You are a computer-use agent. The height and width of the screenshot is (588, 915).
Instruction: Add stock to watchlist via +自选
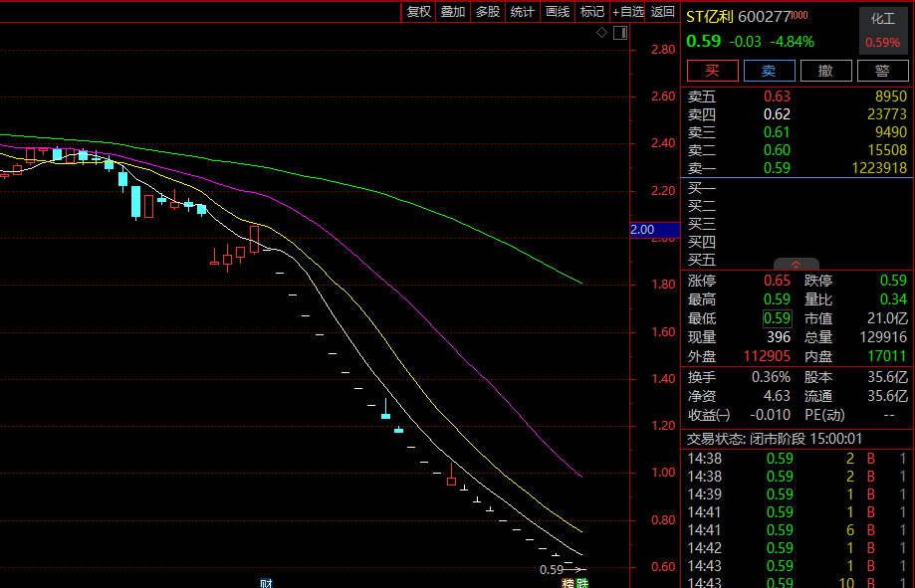628,12
